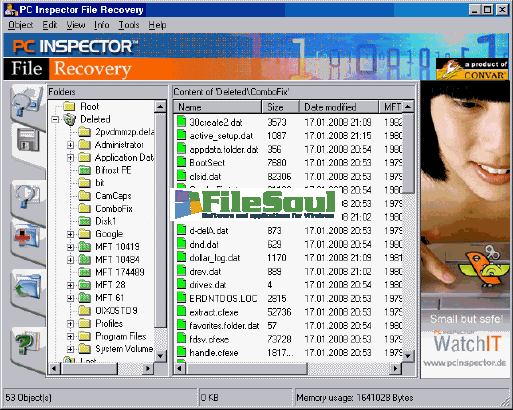The image size is (513, 410).
Task: Click file list scroll down arrow
Action: (408, 356)
